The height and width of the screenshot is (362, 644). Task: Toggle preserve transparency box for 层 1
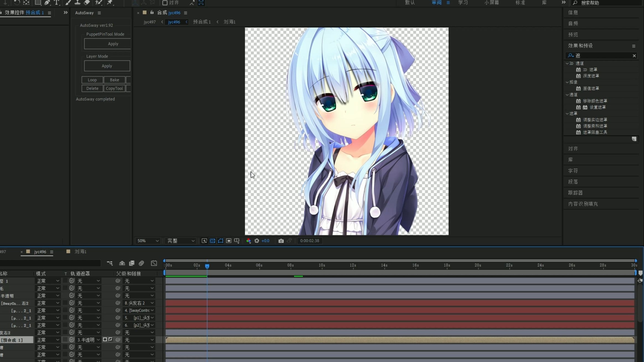coord(65,280)
